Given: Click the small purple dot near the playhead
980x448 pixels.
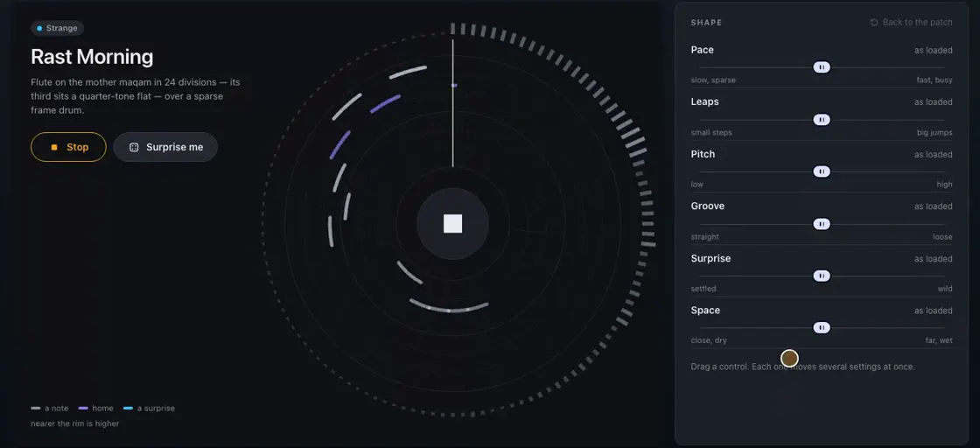Looking at the screenshot, I should point(454,85).
